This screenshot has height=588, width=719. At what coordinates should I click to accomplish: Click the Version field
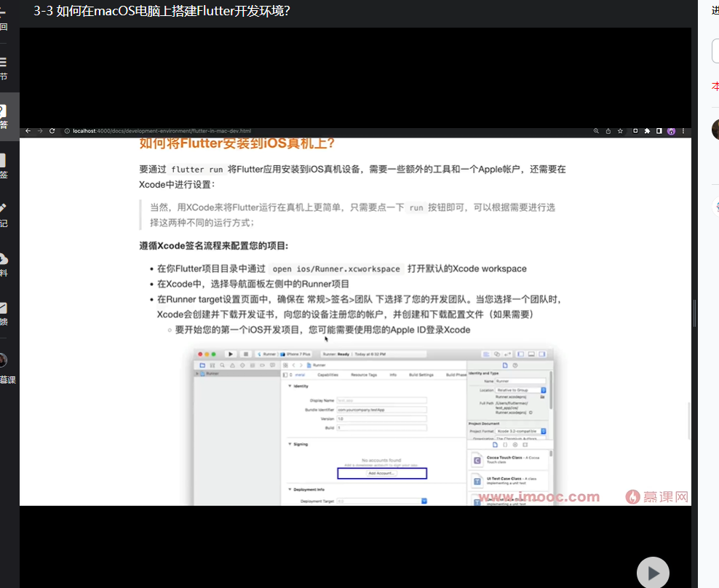[381, 418]
